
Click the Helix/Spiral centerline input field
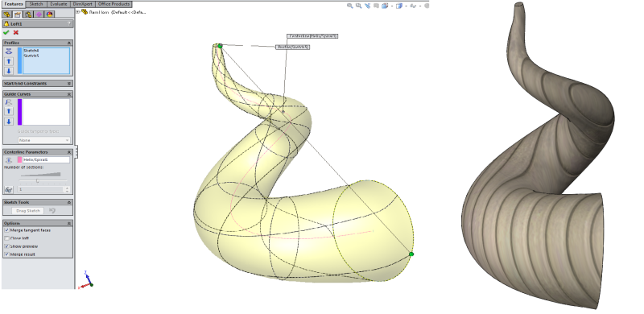(x=46, y=160)
